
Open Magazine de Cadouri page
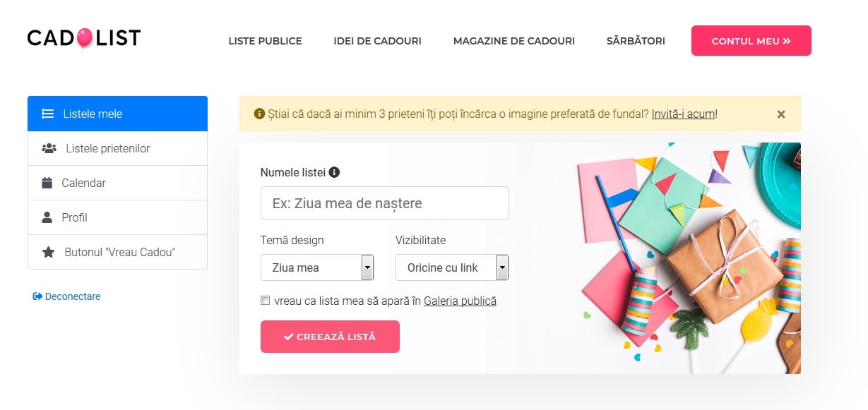pyautogui.click(x=513, y=41)
